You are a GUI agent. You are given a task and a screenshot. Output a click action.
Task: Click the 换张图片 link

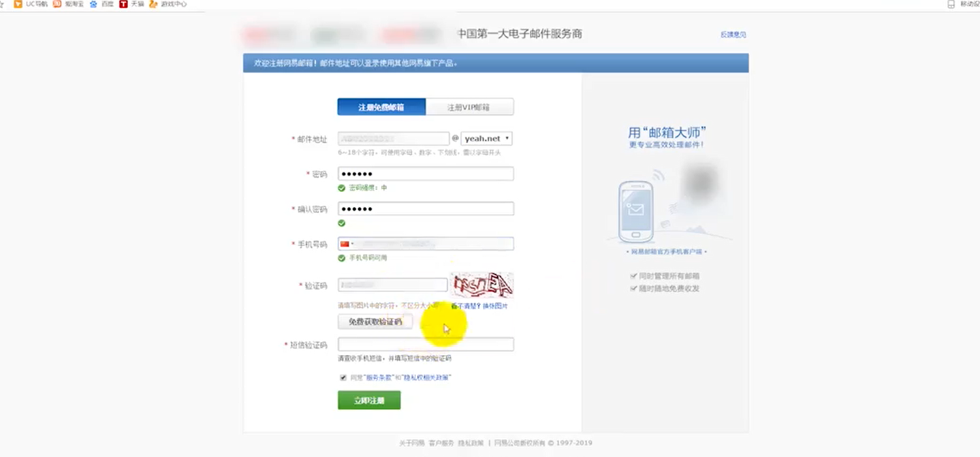[495, 306]
